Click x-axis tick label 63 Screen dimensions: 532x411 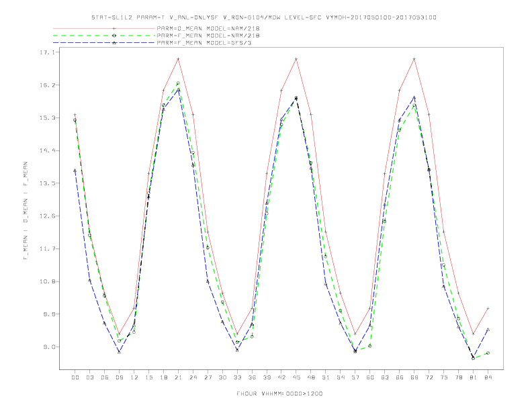[x=385, y=377]
